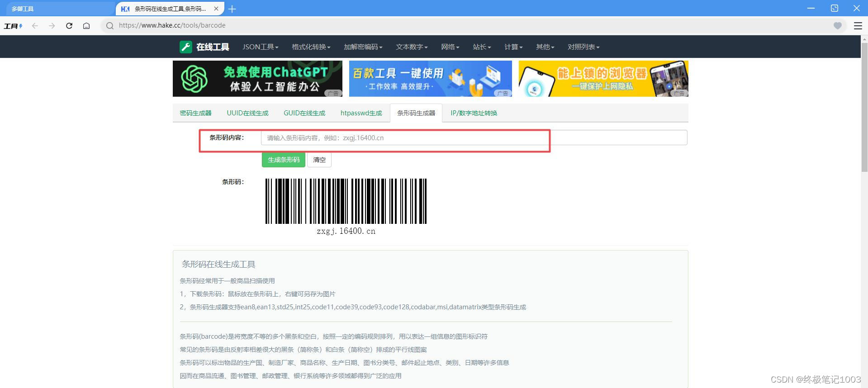Click the barcode content input field

click(x=474, y=137)
